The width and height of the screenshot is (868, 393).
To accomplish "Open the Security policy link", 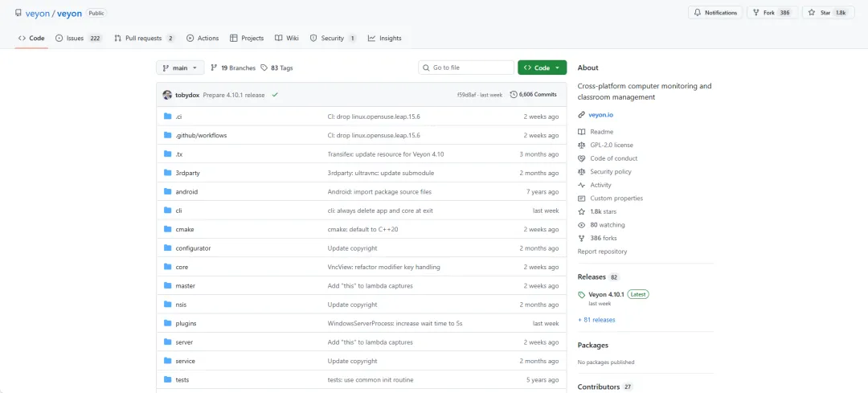I will (x=611, y=172).
